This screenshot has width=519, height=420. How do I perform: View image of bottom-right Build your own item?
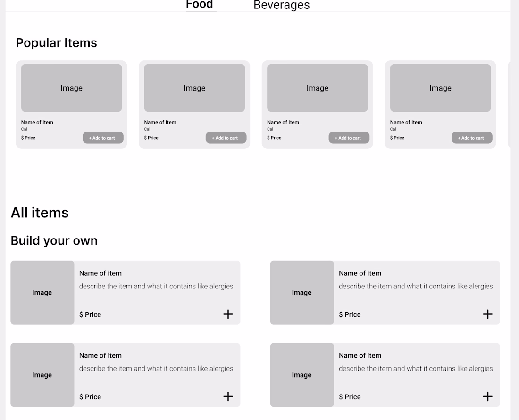coord(302,375)
